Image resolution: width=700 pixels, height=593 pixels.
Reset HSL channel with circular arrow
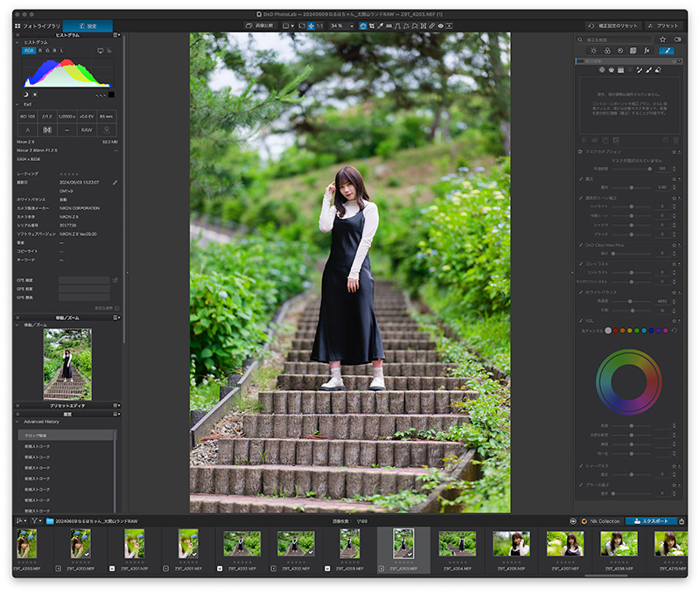pos(674,331)
